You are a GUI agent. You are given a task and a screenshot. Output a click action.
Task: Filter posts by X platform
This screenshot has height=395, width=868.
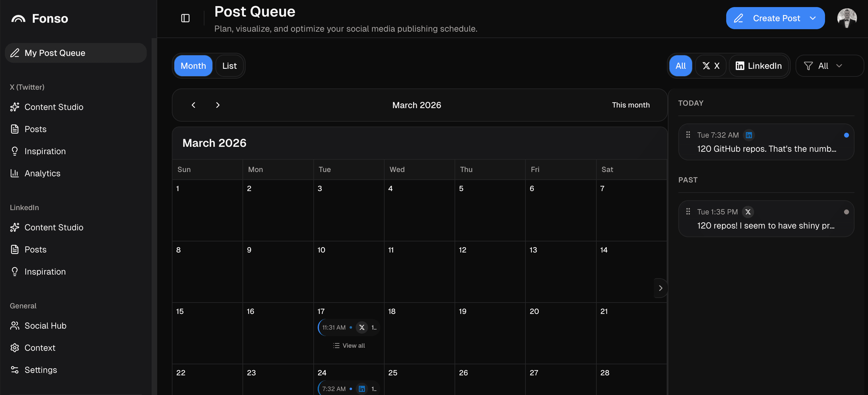711,66
